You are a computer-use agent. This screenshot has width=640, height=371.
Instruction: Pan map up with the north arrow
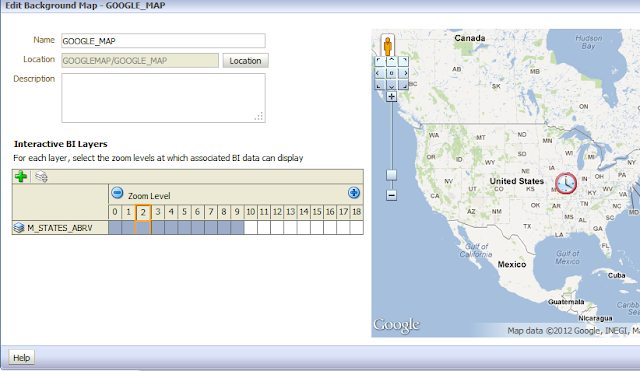[391, 61]
